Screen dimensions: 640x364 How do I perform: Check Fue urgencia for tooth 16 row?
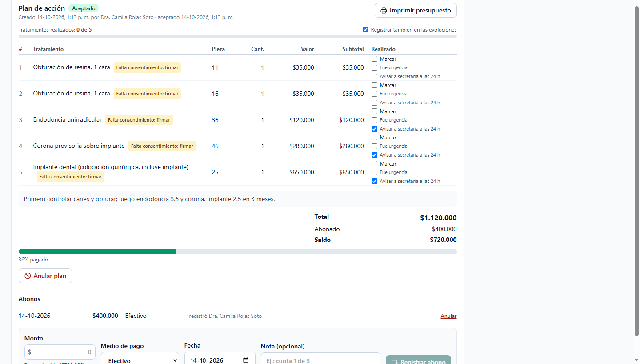[374, 94]
